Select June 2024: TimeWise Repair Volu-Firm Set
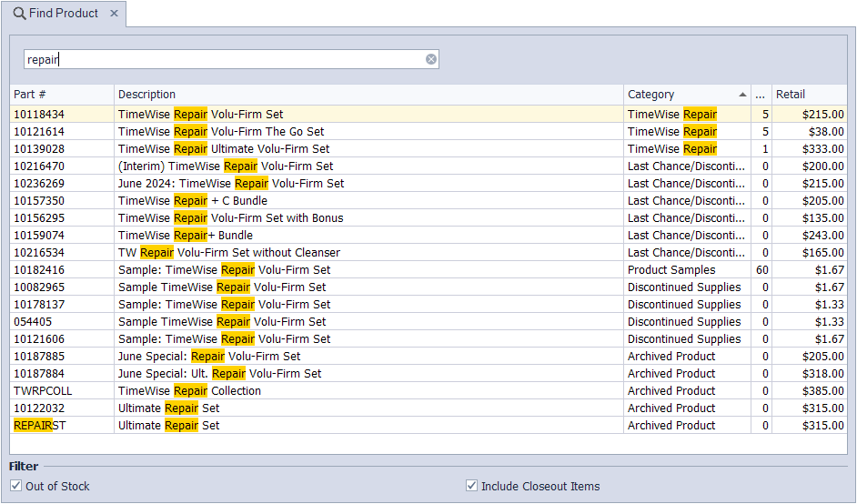 (231, 184)
